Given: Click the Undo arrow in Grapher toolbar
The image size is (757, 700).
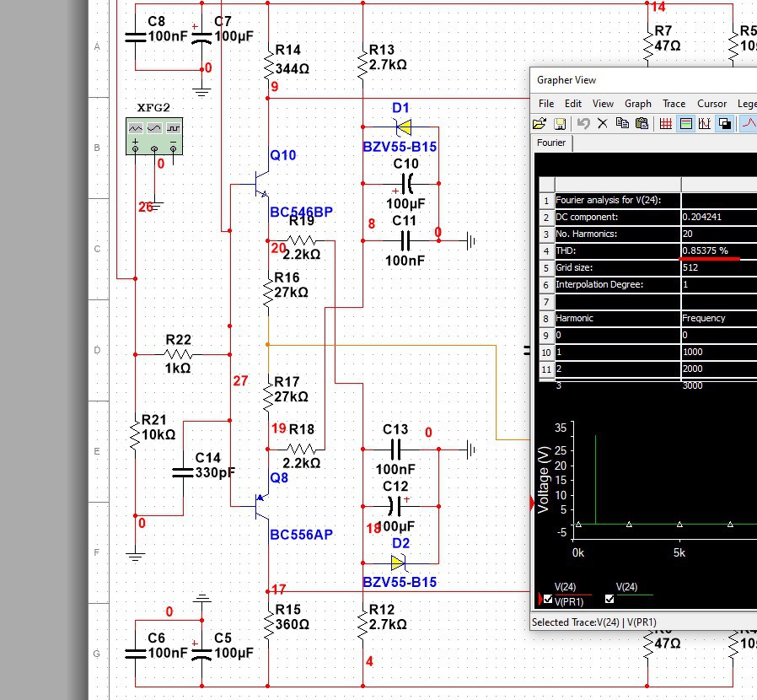Looking at the screenshot, I should click(x=583, y=123).
